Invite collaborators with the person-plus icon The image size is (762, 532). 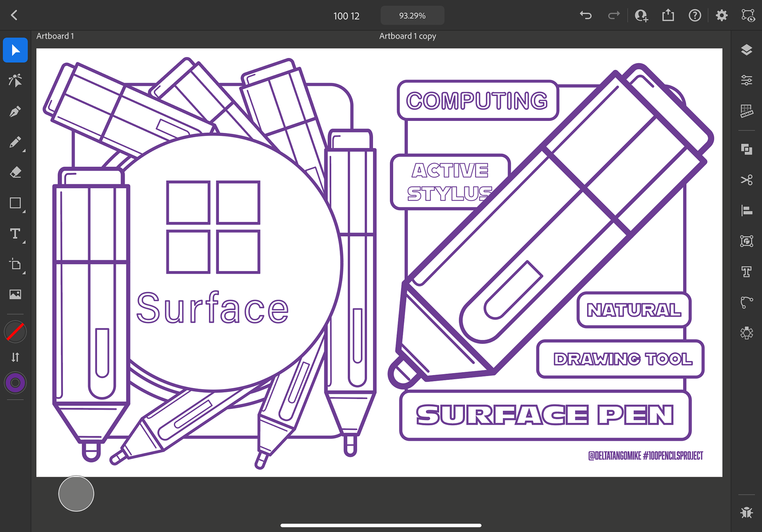point(641,15)
